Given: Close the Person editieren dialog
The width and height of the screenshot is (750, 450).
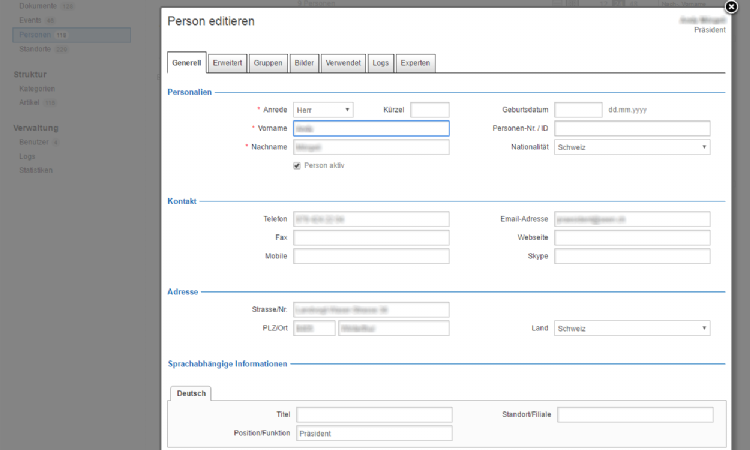Looking at the screenshot, I should coord(731,7).
